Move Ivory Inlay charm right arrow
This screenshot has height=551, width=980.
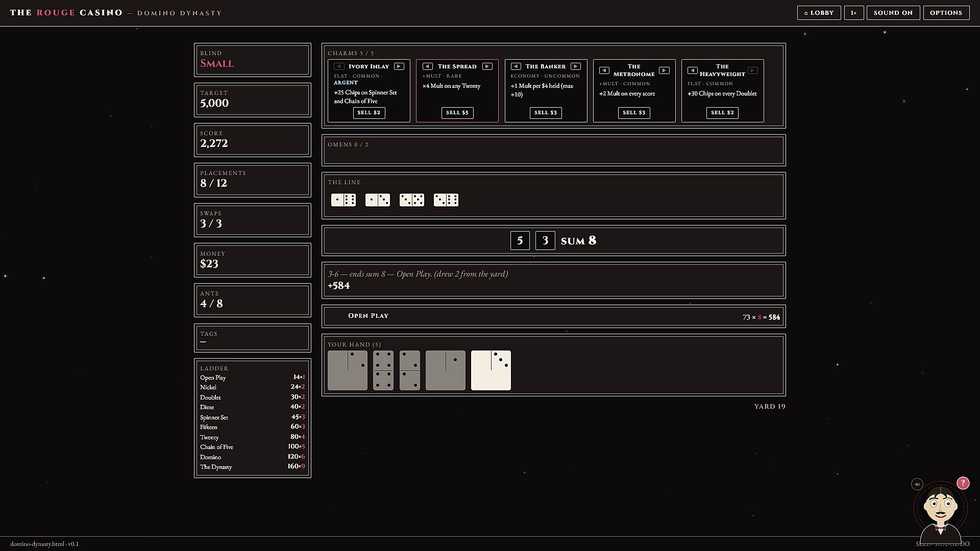coord(399,66)
